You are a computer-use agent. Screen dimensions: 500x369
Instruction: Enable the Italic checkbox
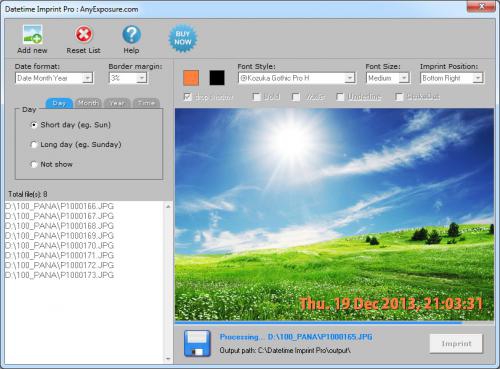tap(296, 97)
